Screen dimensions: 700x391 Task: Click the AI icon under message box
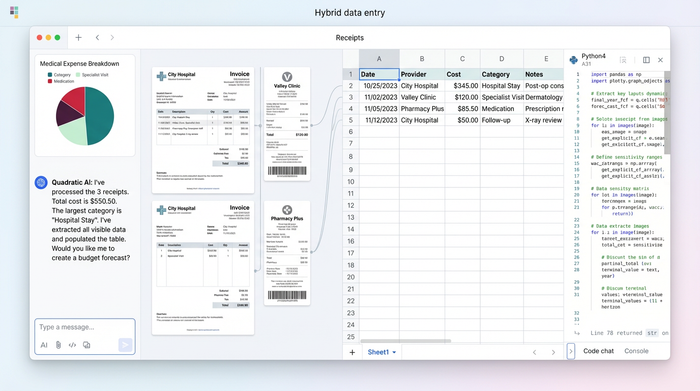[x=44, y=345]
